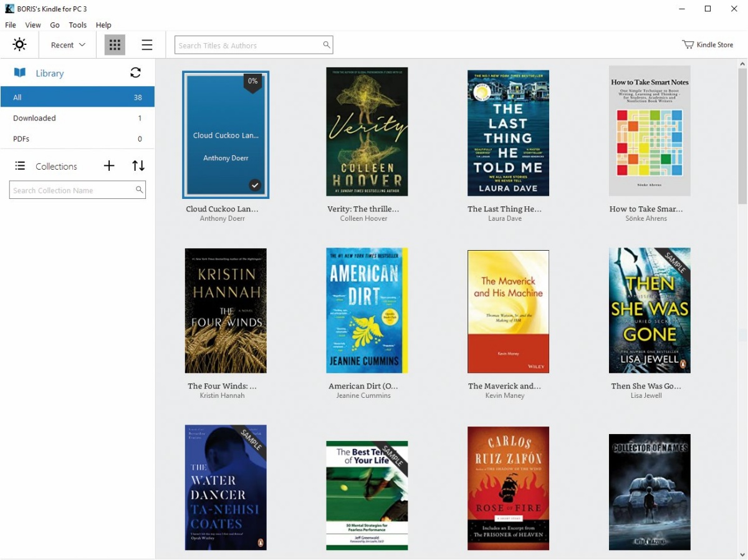The image size is (748, 560).
Task: Open the Kindle Store cart icon
Action: point(688,45)
